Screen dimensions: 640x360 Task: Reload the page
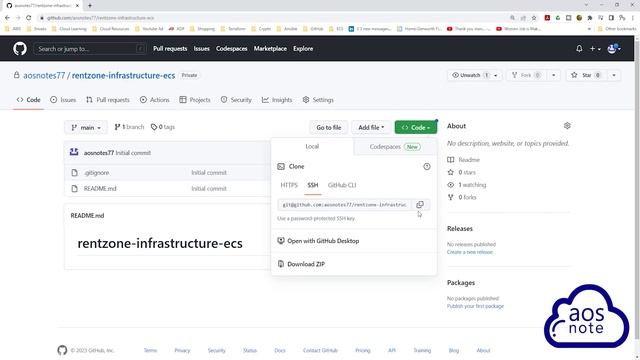coord(29,18)
